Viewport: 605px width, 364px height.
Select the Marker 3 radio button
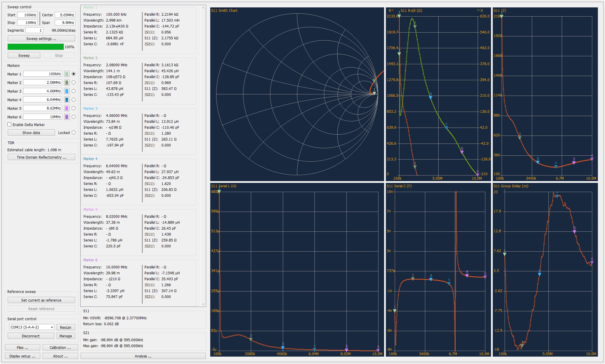(x=73, y=91)
